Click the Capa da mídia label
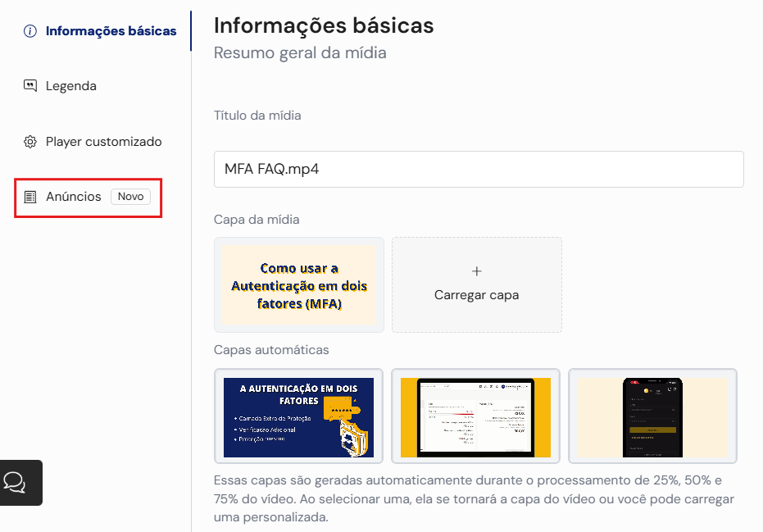 (x=257, y=220)
